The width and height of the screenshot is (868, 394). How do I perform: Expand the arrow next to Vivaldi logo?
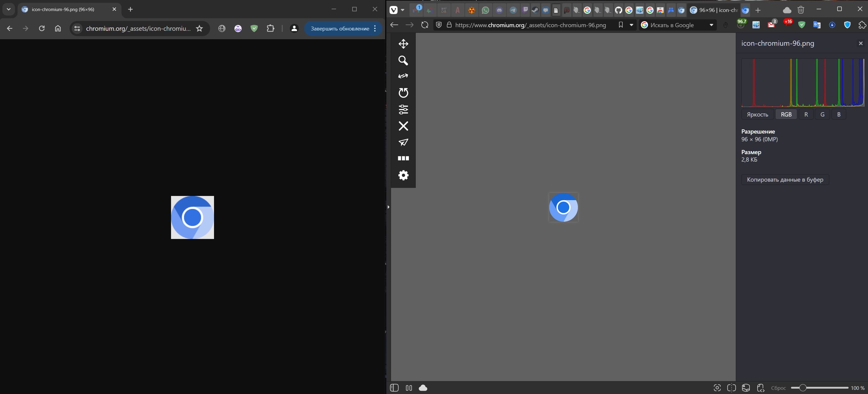pyautogui.click(x=402, y=10)
